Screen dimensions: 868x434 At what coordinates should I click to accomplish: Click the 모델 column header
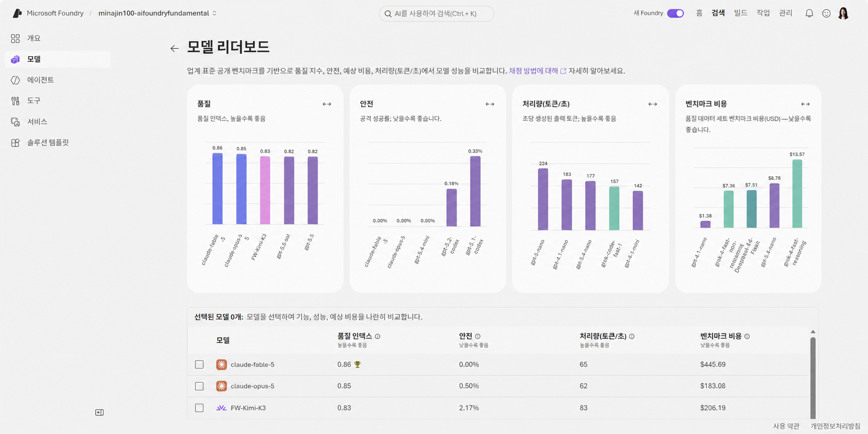tap(223, 340)
